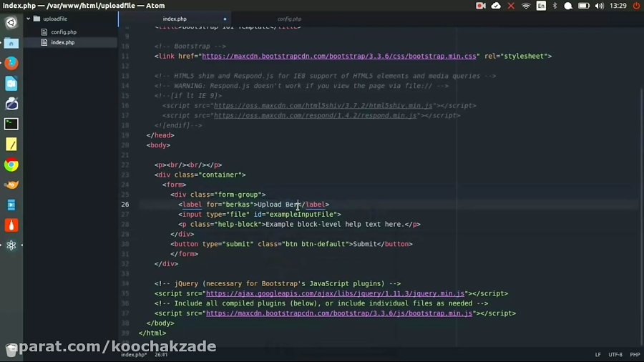
Task: Launch Google Chrome from the dock
Action: 11,165
